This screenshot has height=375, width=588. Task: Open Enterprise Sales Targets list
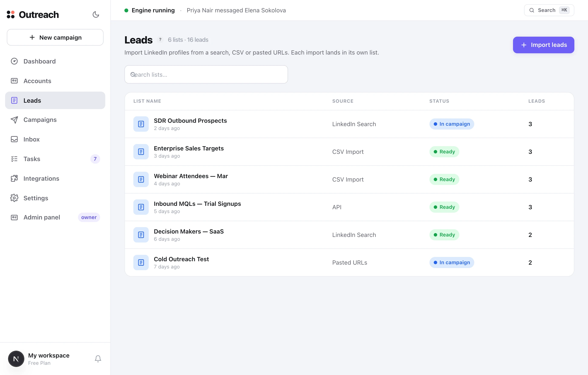click(x=349, y=152)
